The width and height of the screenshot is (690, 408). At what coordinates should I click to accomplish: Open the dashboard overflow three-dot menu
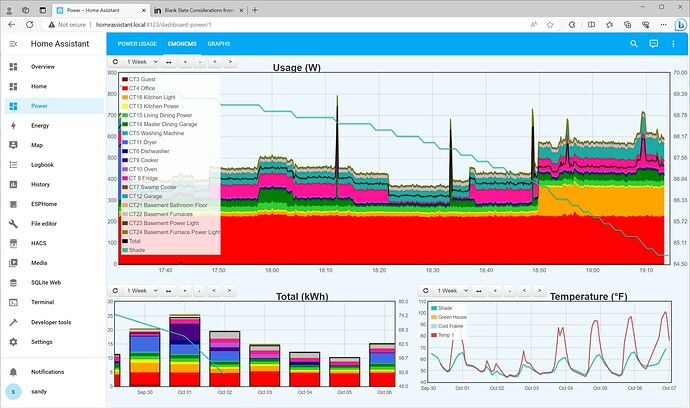pyautogui.click(x=673, y=44)
